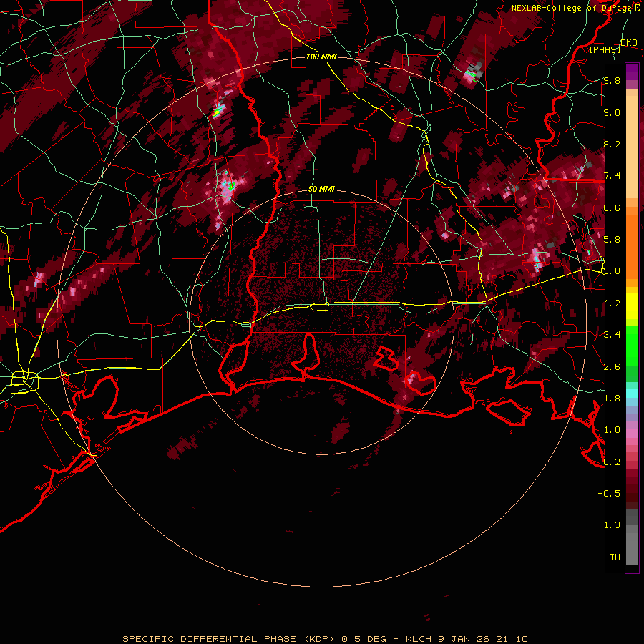Click the 1.0 value on the color scale
This screenshot has height=644, width=644.
(612, 429)
